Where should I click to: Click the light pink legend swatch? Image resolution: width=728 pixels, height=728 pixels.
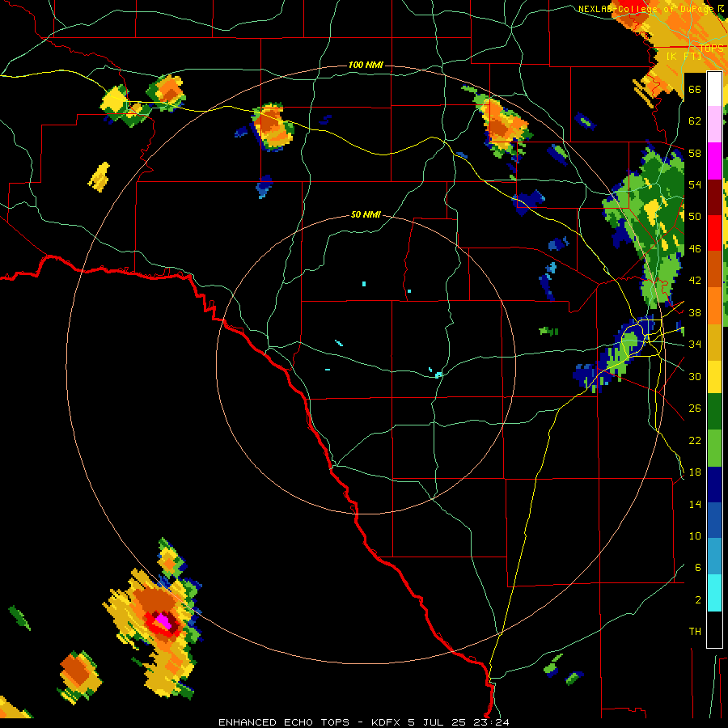point(714,125)
